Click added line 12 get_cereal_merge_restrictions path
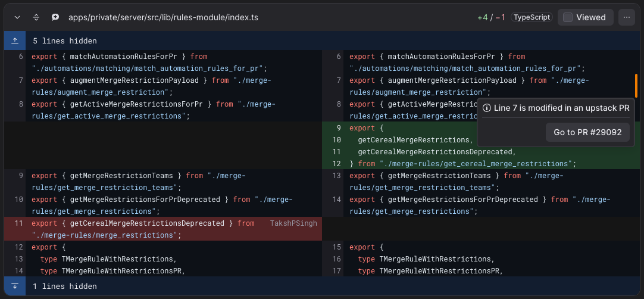Screen dimensions: 644x299 tap(476, 164)
